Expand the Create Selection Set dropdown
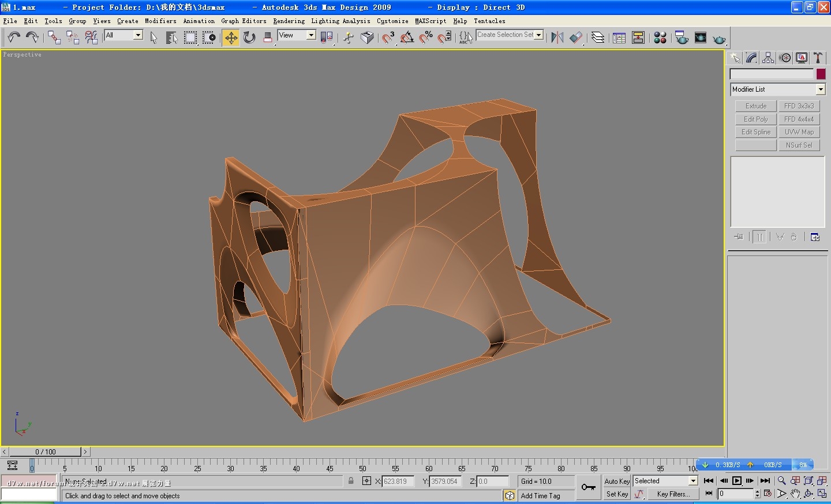The height and width of the screenshot is (504, 831). point(539,35)
